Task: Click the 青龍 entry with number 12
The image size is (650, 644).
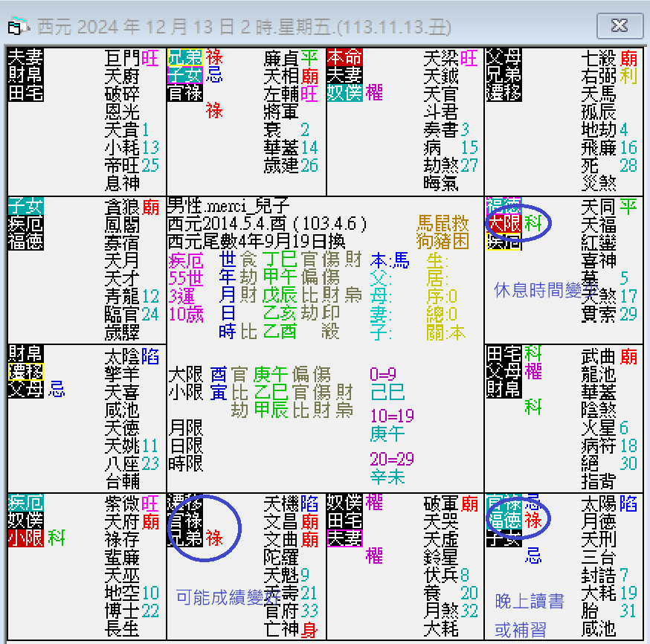Action: coord(132,296)
